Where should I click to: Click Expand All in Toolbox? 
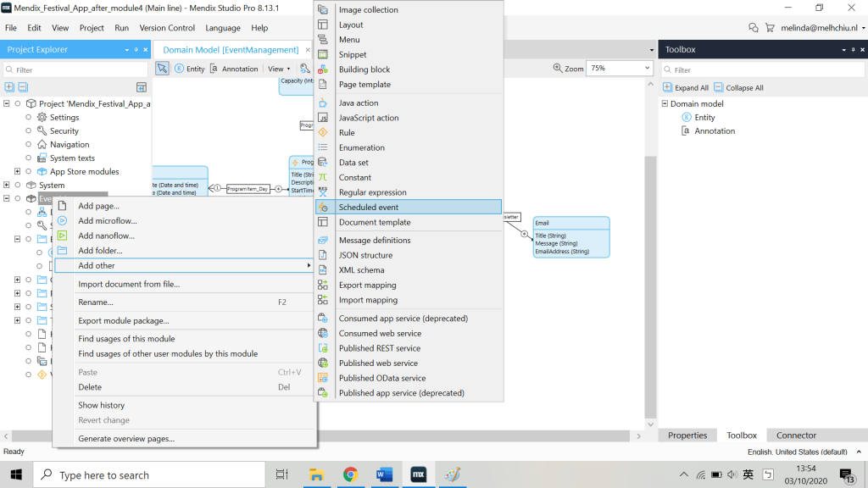[x=686, y=87]
